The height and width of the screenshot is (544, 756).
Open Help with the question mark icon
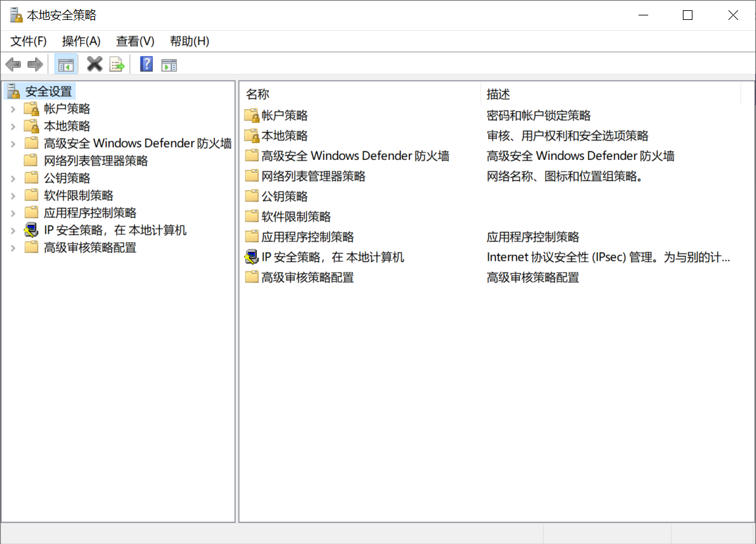pos(146,64)
